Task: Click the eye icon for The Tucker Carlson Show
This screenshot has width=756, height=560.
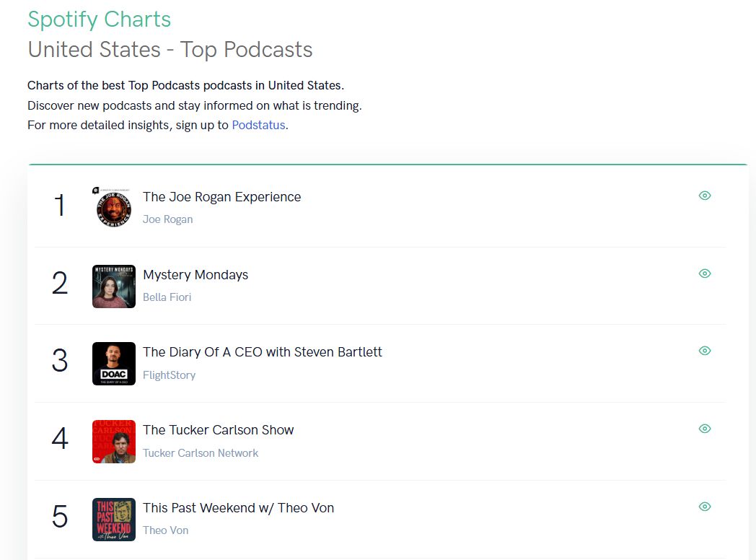Action: (x=705, y=429)
